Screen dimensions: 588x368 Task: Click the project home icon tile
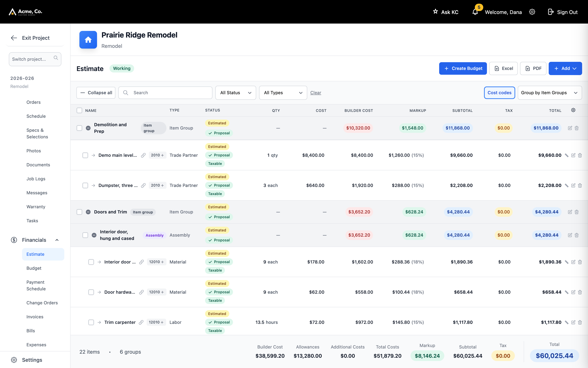(x=88, y=40)
